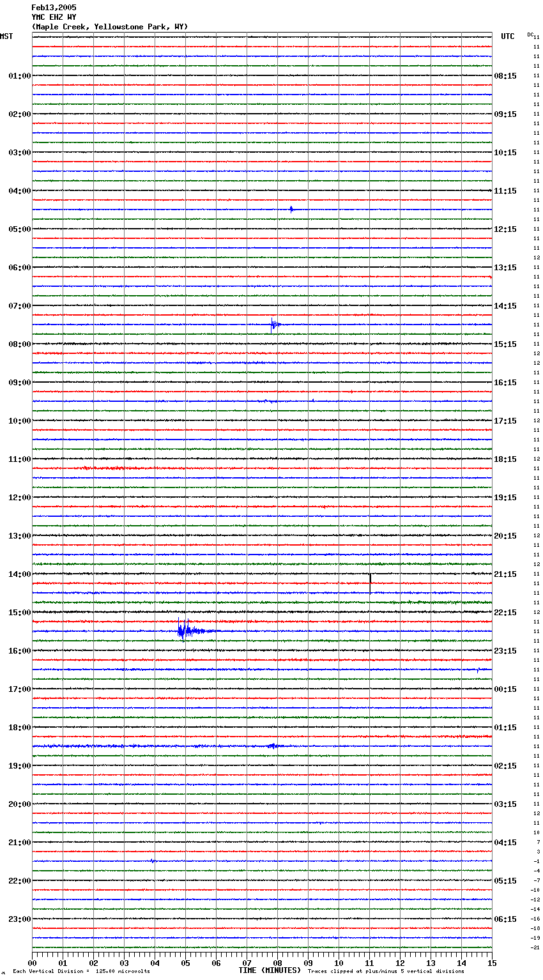Click the small blue event after 04:00
The height and width of the screenshot is (980, 543).
tap(291, 209)
